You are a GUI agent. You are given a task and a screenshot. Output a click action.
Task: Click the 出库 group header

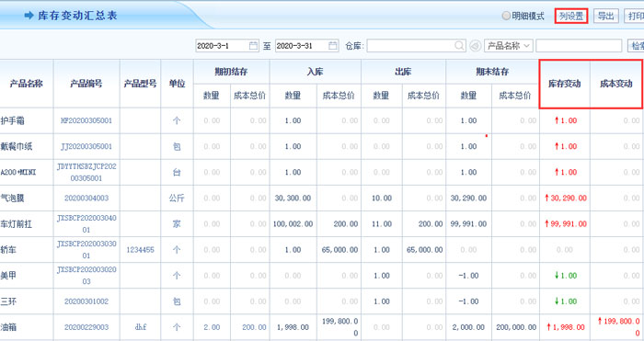pos(403,72)
